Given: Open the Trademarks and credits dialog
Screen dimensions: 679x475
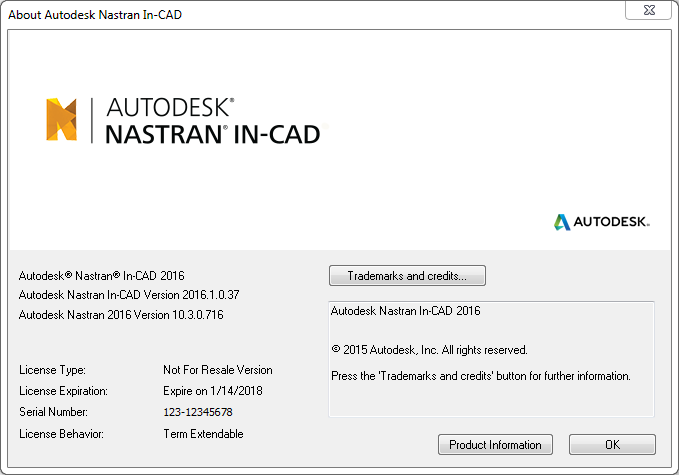Looking at the screenshot, I should click(x=407, y=276).
